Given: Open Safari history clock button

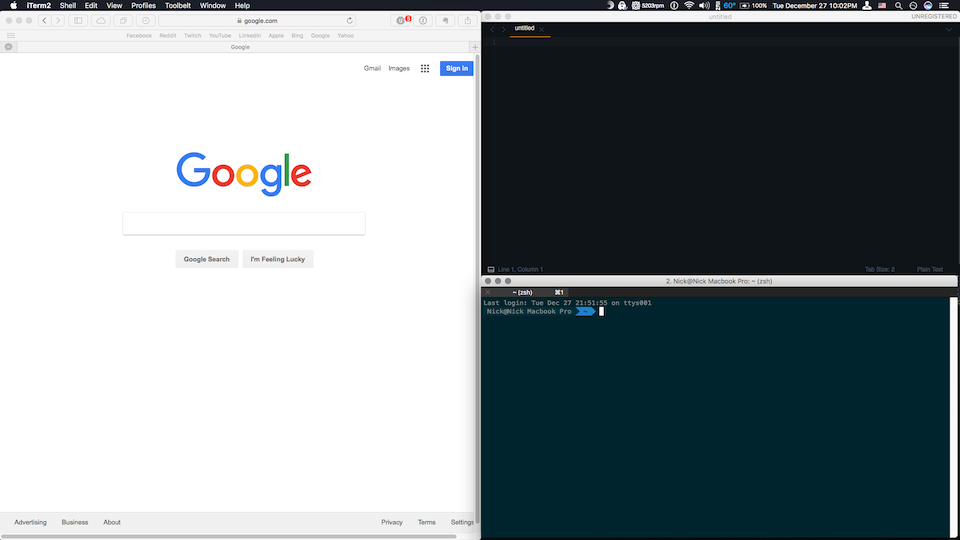Looking at the screenshot, I should 146,20.
